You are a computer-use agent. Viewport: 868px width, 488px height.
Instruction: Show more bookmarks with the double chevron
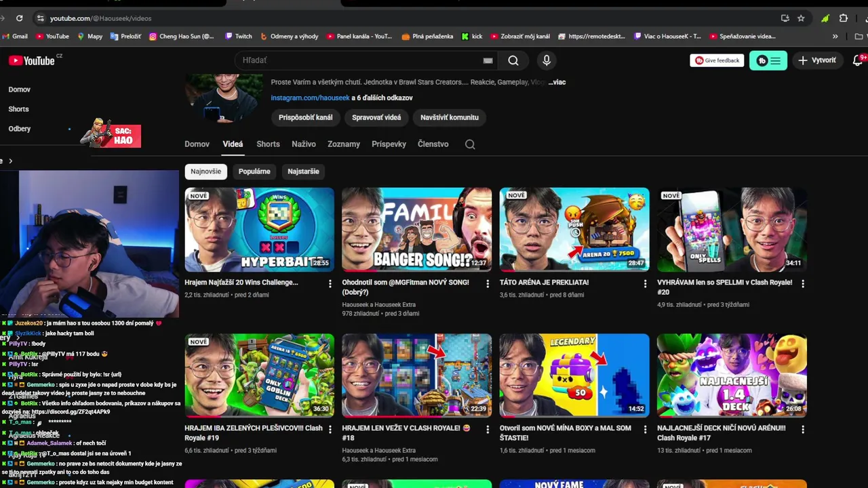pos(835,37)
